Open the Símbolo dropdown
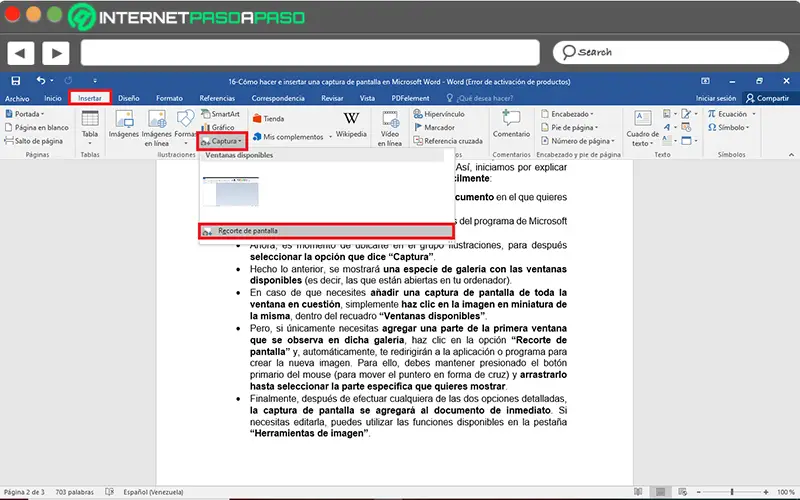This screenshot has height=500, width=800. [x=728, y=127]
